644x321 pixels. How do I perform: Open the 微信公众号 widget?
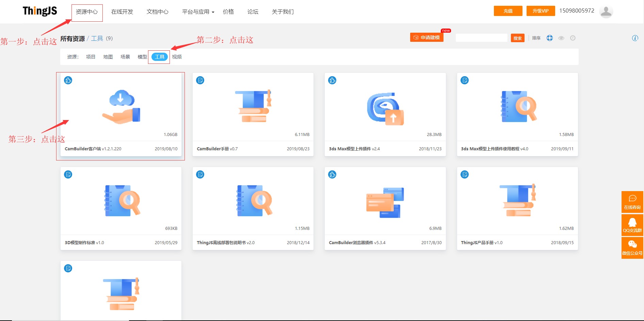632,248
